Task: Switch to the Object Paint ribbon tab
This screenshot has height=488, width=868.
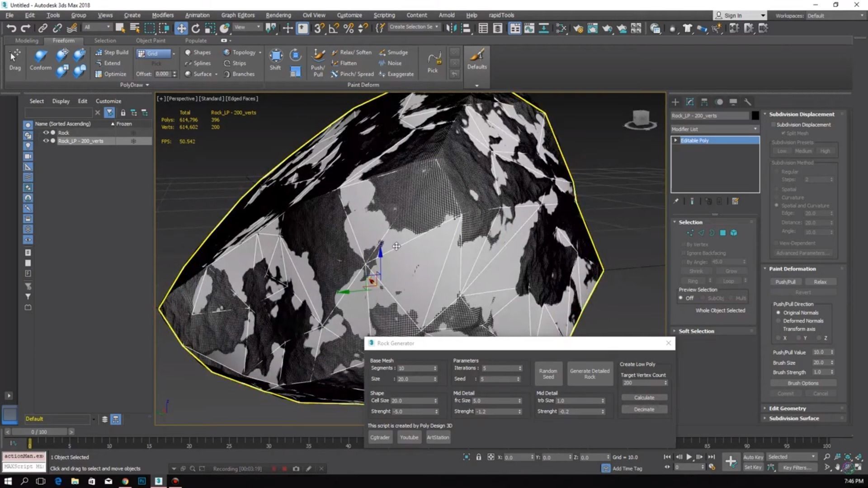Action: point(151,41)
